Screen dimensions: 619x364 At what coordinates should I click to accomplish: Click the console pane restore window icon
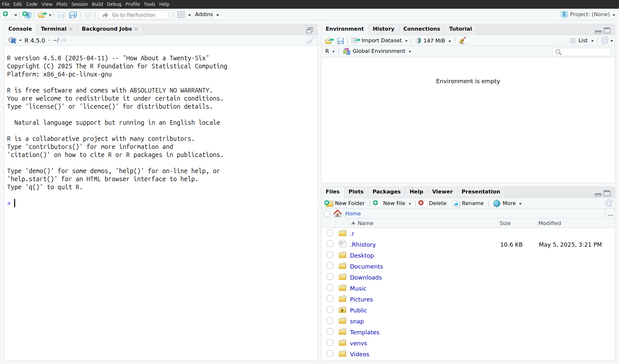[309, 30]
